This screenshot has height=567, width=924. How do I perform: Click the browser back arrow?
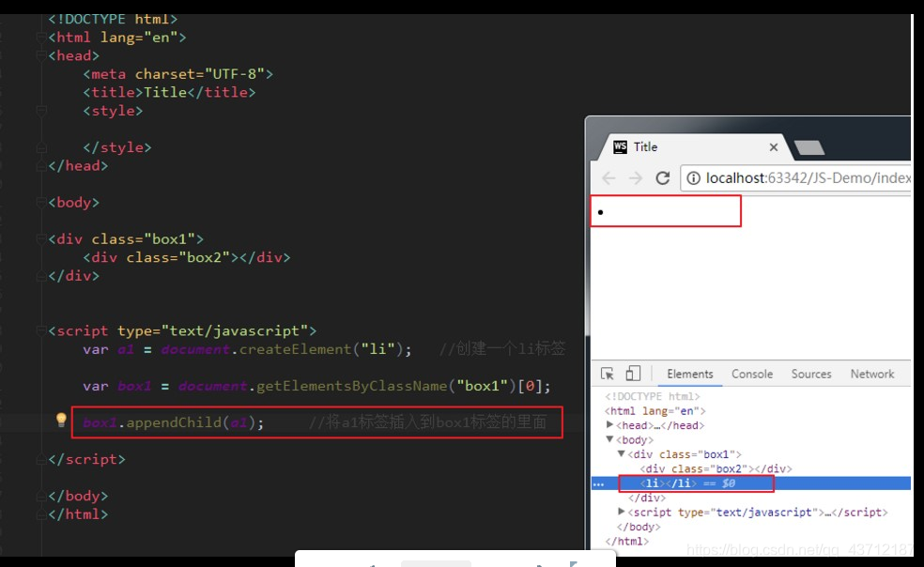click(608, 178)
